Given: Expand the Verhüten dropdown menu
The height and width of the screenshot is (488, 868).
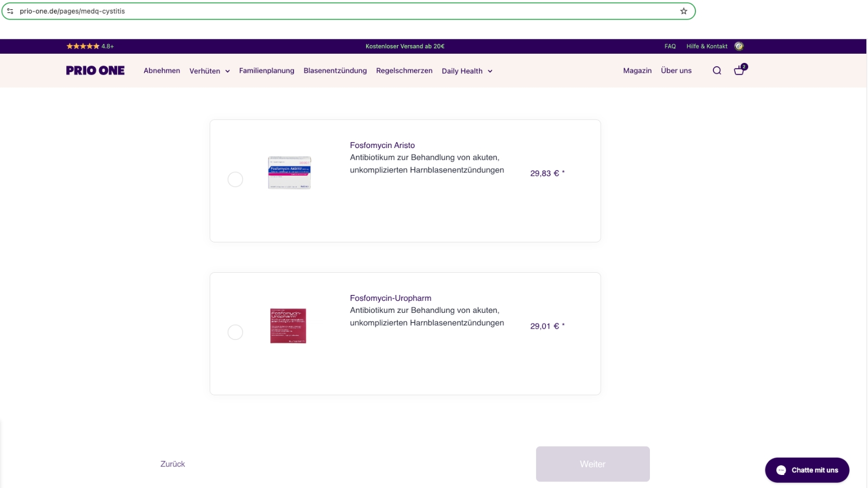Looking at the screenshot, I should coord(209,71).
